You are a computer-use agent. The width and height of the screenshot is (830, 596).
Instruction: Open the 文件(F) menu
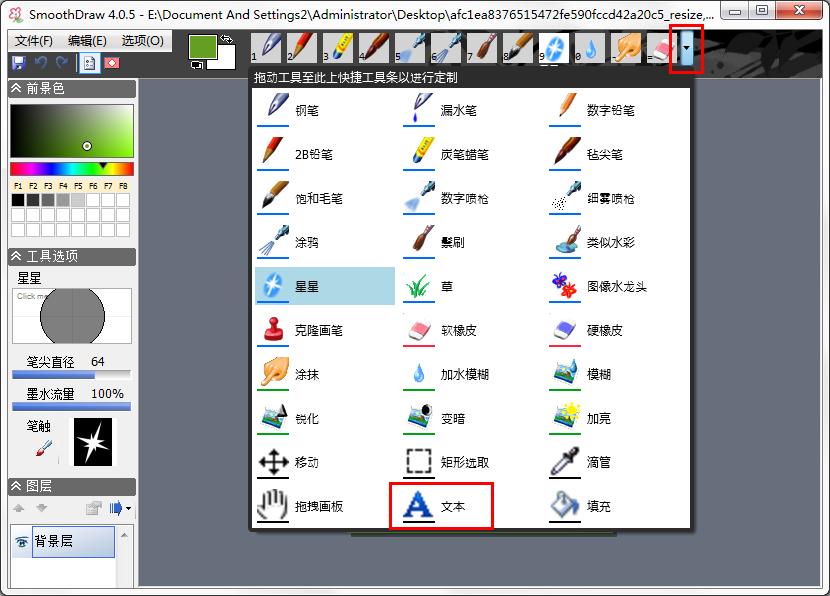pyautogui.click(x=33, y=41)
